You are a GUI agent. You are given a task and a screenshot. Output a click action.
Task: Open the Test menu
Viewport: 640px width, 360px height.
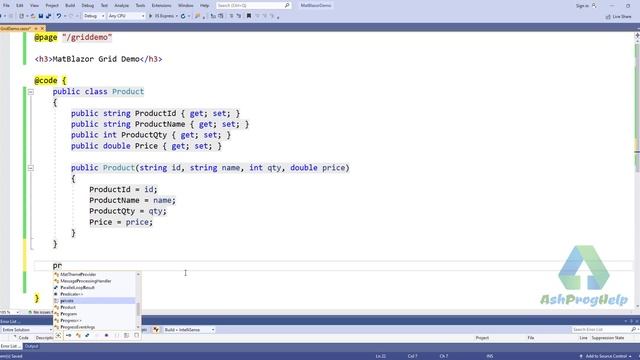(104, 5)
